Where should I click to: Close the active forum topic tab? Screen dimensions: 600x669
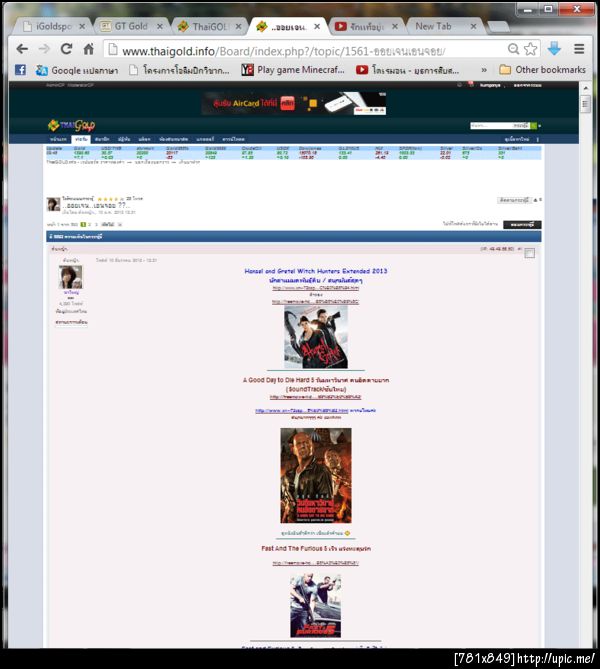317,26
